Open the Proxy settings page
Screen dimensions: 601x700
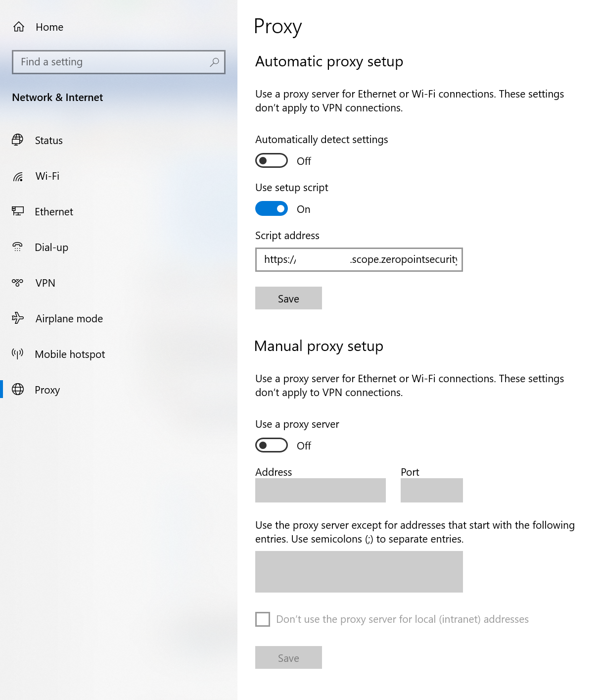pos(47,390)
